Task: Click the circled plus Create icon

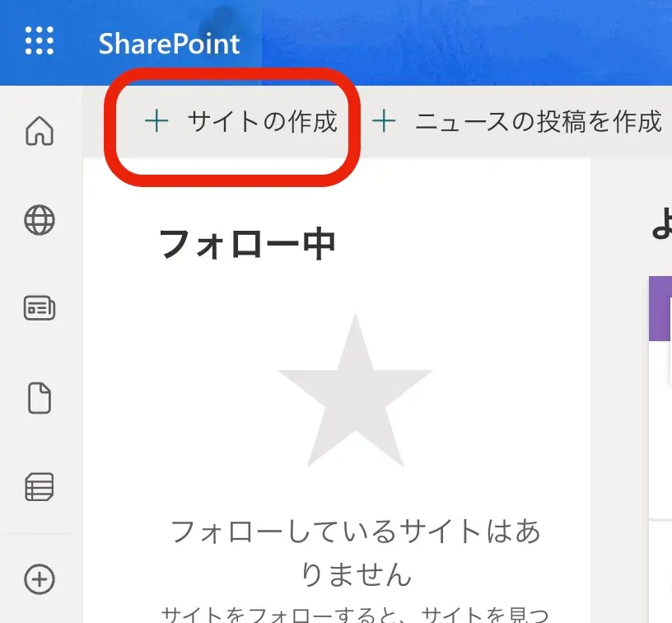Action: point(40,578)
